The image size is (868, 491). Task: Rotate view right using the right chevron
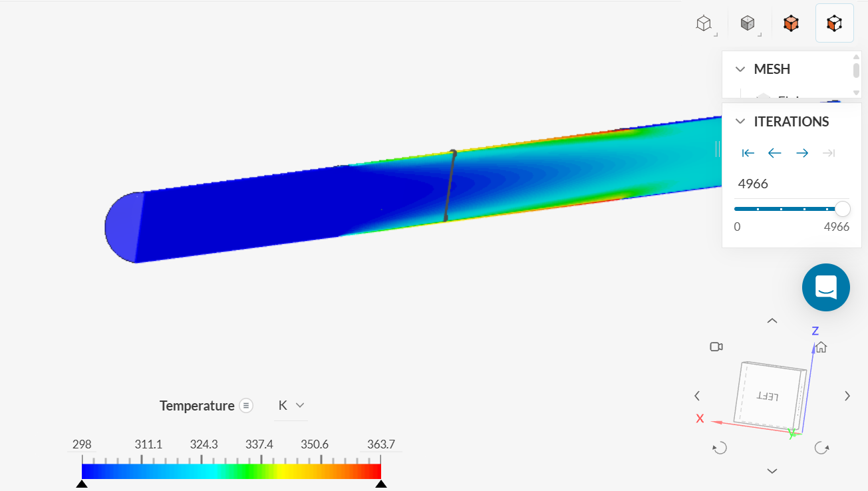click(847, 396)
